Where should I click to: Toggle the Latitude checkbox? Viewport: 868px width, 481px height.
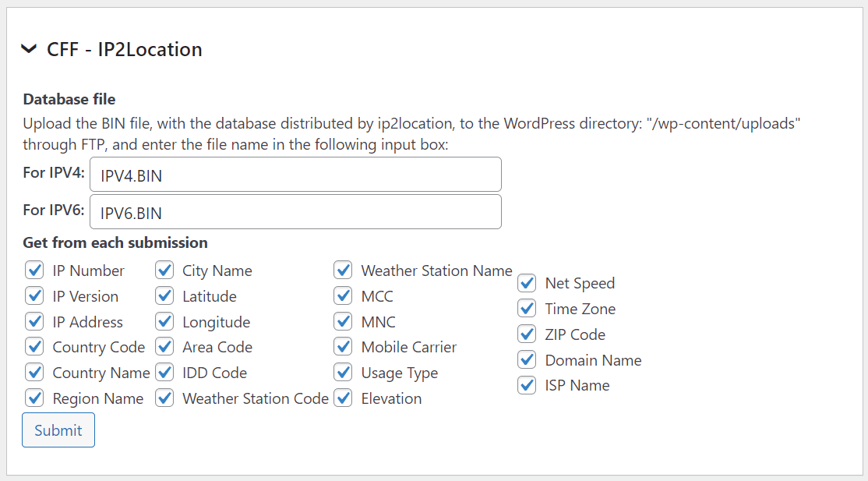164,296
